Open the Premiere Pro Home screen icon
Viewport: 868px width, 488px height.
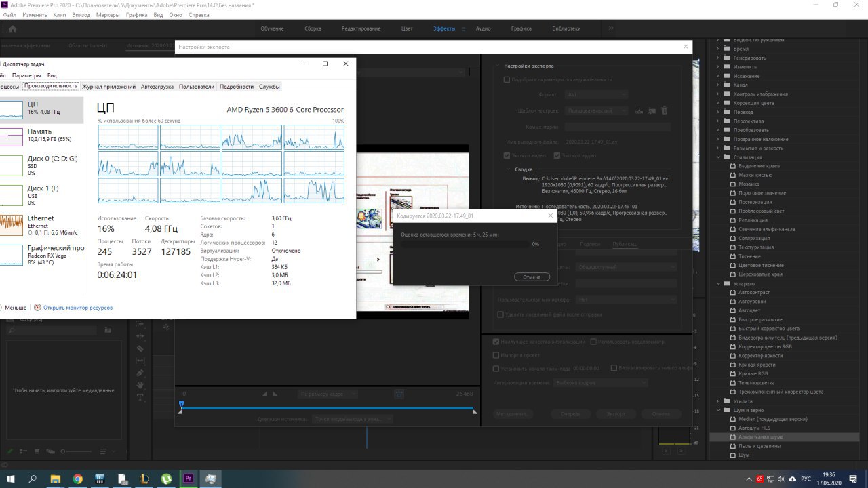(x=12, y=28)
